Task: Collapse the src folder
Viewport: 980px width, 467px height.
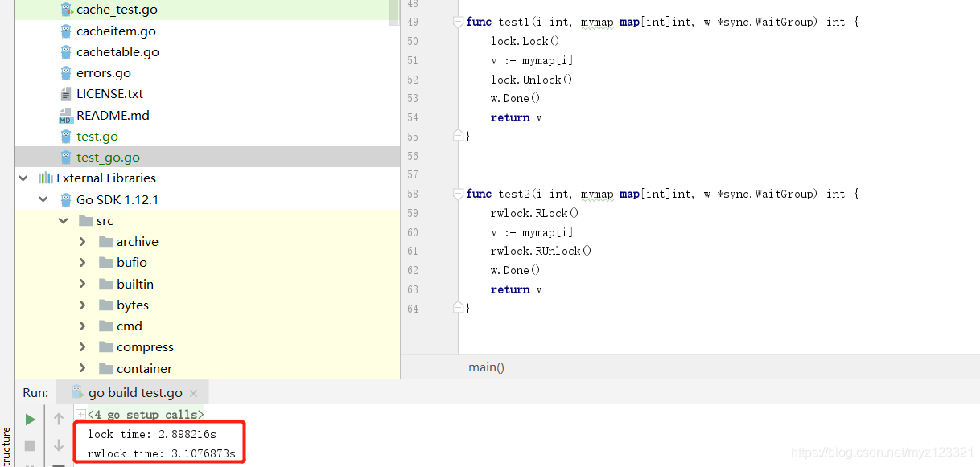Action: pyautogui.click(x=63, y=220)
